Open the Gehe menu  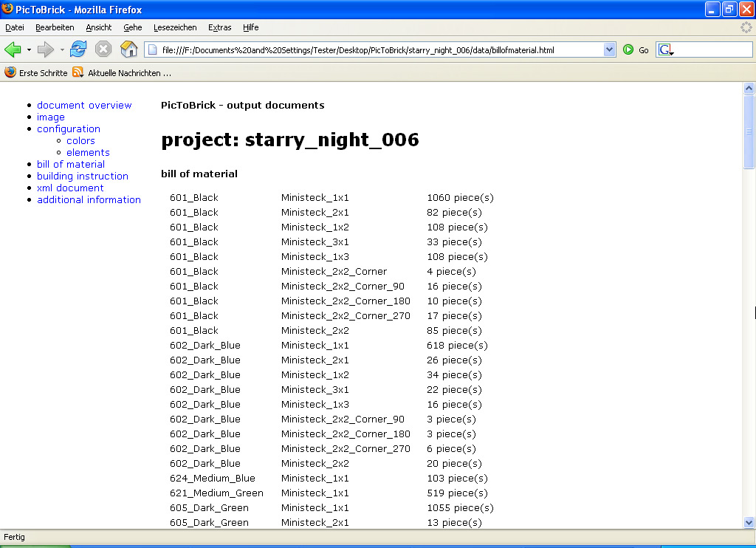133,27
